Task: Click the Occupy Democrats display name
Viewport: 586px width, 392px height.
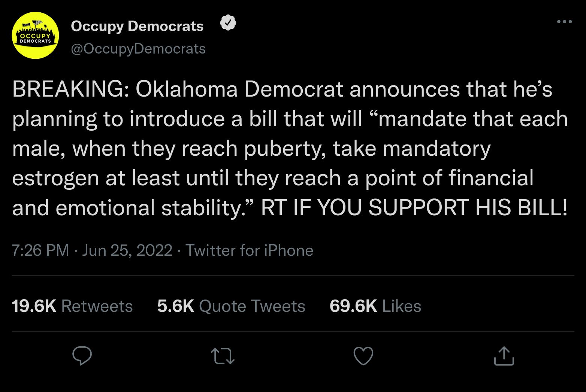Action: tap(137, 26)
